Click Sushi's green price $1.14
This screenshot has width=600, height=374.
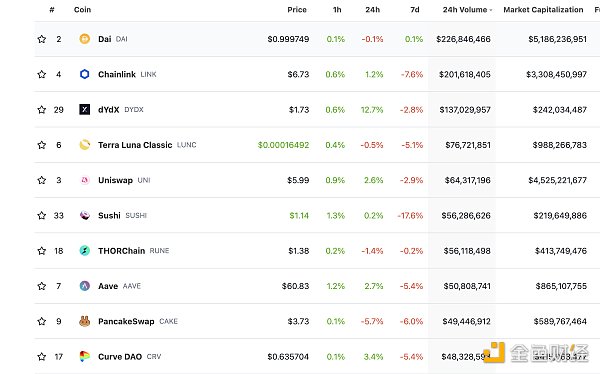[x=299, y=215]
